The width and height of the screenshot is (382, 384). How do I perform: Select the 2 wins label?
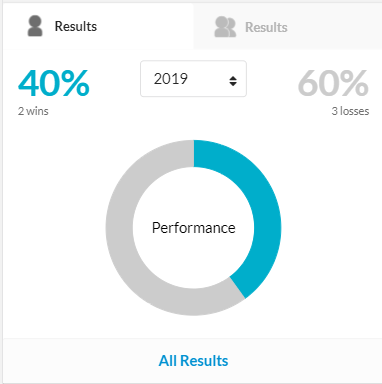click(33, 111)
